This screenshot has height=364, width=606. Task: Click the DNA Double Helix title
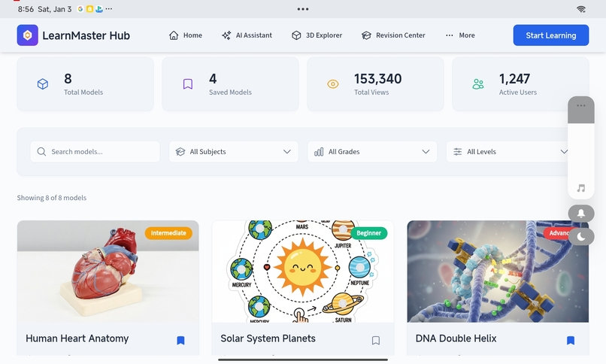(456, 338)
